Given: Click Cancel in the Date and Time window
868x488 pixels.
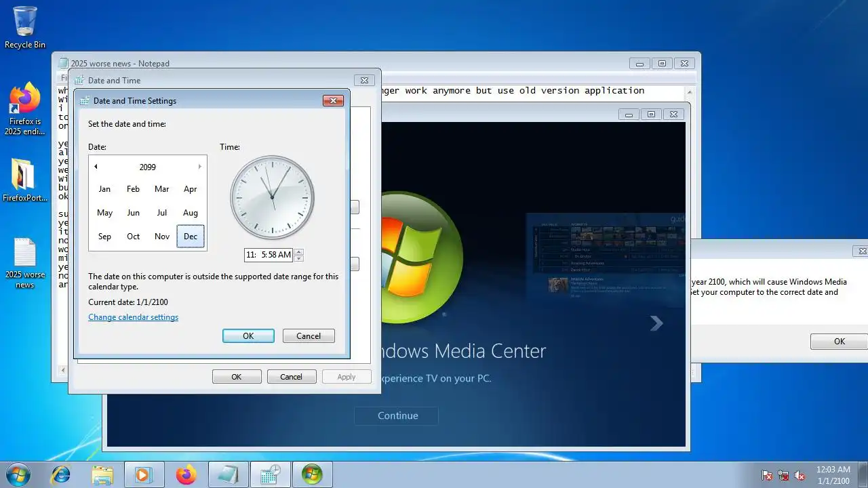Looking at the screenshot, I should click(292, 377).
